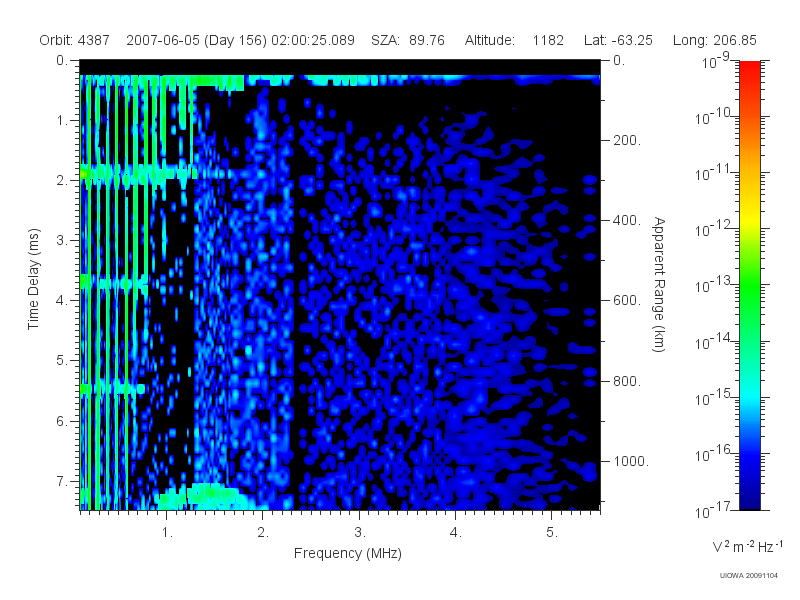Viewport: 800px width, 600px height.
Task: Click the '7.' tick on the time delay axis
Action: click(62, 481)
